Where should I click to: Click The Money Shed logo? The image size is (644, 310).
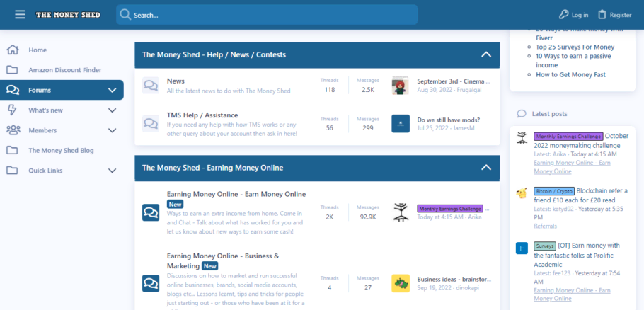pyautogui.click(x=68, y=15)
